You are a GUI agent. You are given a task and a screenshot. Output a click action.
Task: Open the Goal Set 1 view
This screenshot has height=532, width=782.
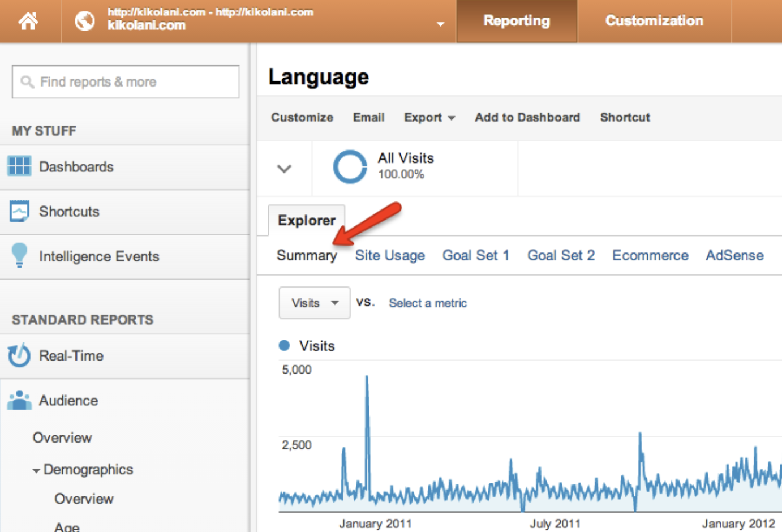(x=476, y=255)
